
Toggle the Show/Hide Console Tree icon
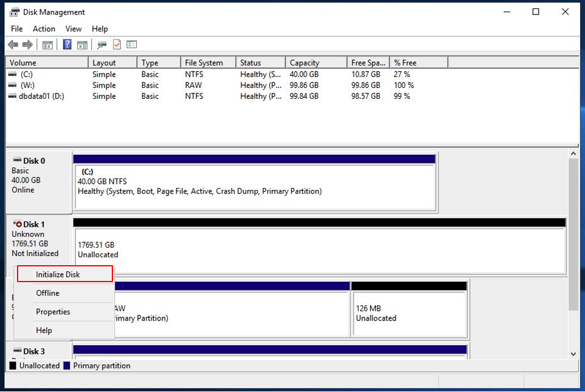[x=47, y=45]
